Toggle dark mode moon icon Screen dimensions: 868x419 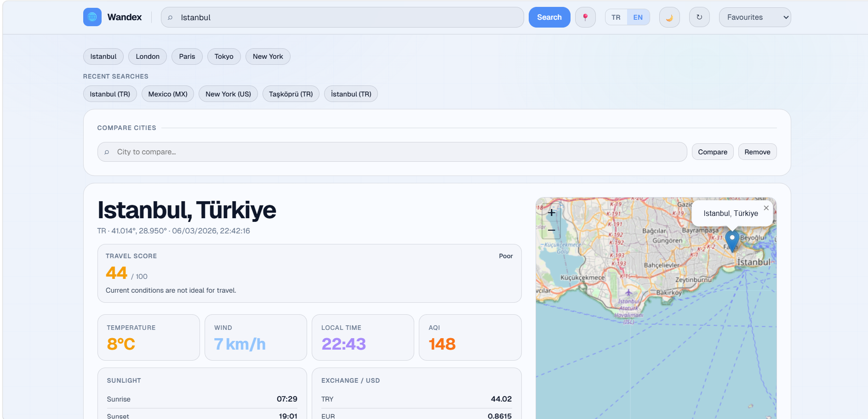coord(669,17)
